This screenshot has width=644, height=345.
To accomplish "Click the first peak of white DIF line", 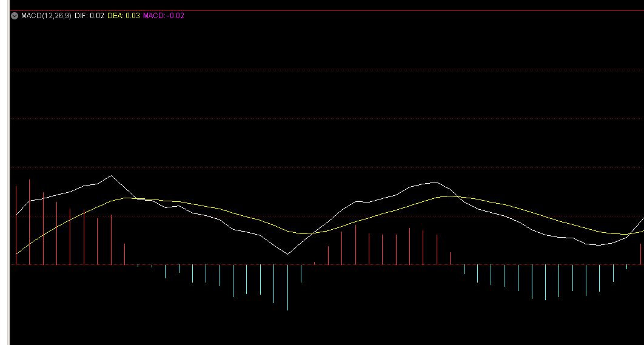I will pos(111,176).
